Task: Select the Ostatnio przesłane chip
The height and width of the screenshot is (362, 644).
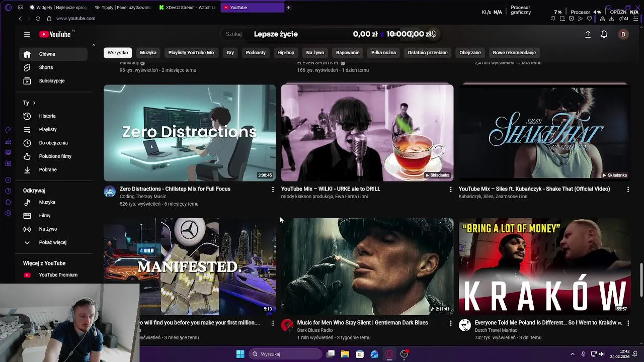Action: [428, 53]
